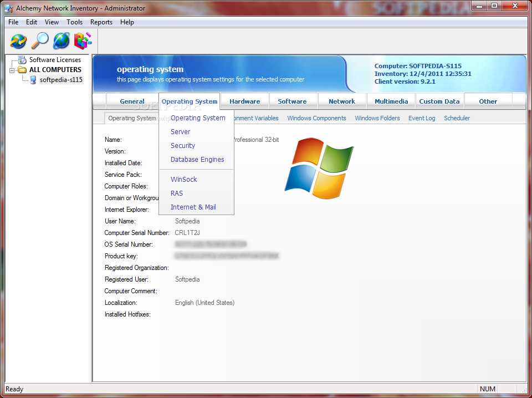The width and height of the screenshot is (532, 398).
Task: Open the Operating System sub-tab
Action: point(132,118)
